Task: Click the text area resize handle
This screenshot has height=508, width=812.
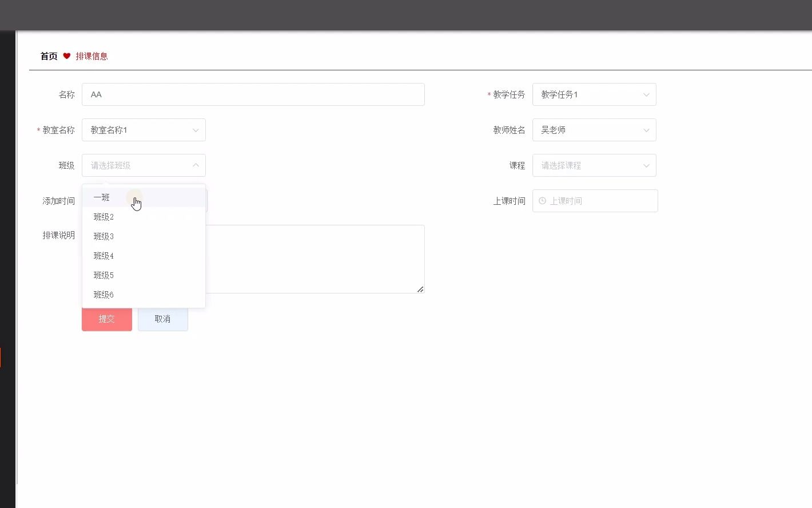Action: (420, 289)
